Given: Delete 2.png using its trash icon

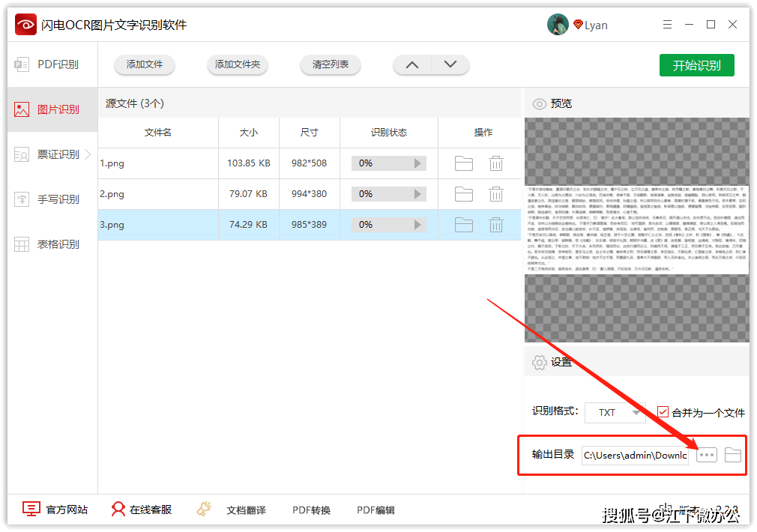Looking at the screenshot, I should click(x=496, y=194).
